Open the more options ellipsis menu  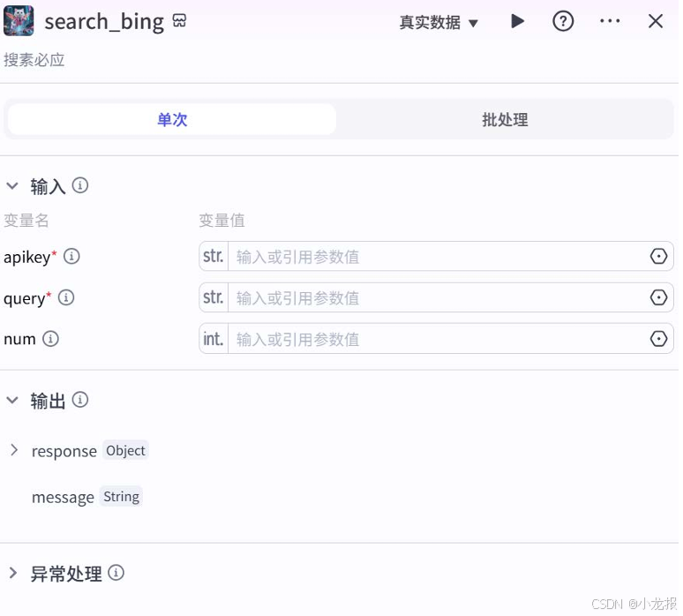coord(610,21)
